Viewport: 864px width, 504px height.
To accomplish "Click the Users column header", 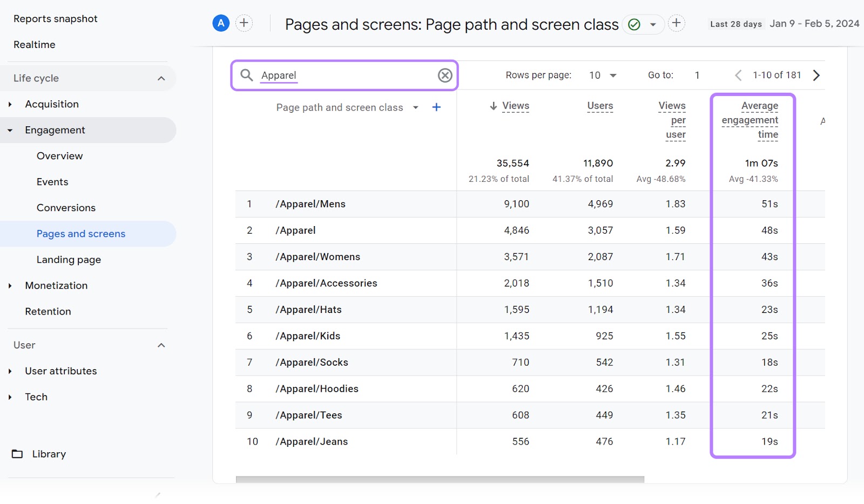I will (599, 106).
